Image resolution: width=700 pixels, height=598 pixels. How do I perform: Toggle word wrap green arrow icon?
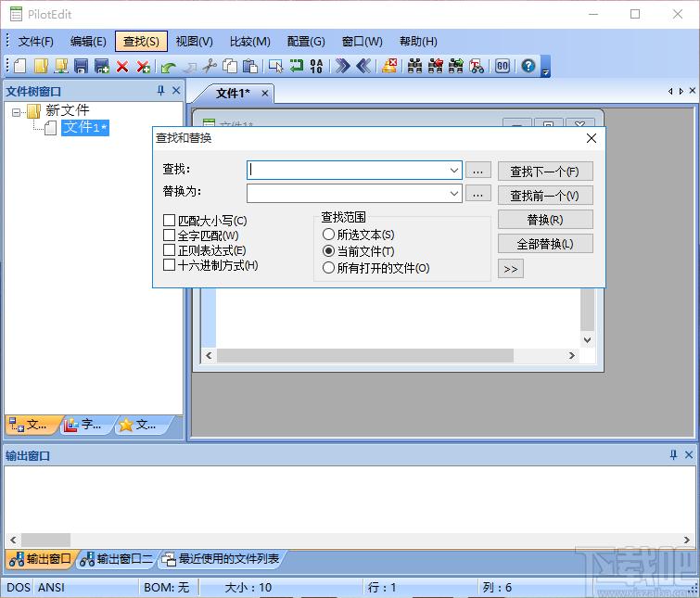coord(296,66)
